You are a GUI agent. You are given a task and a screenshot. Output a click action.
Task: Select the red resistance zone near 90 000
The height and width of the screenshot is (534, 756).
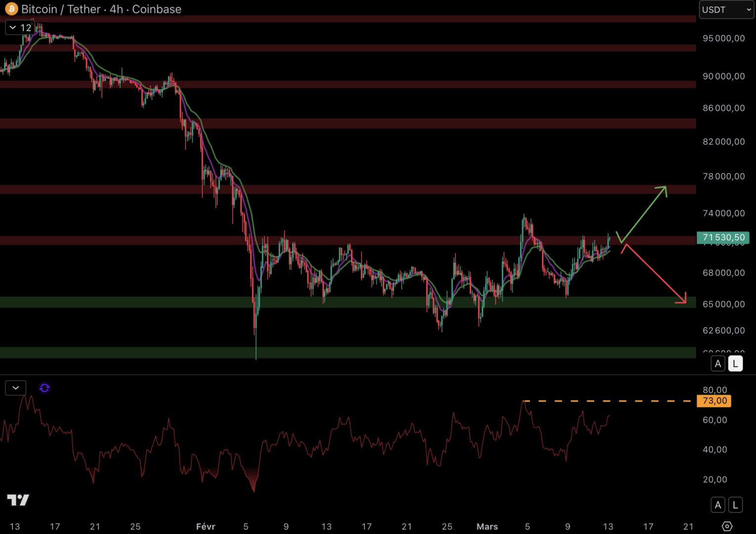(x=346, y=85)
